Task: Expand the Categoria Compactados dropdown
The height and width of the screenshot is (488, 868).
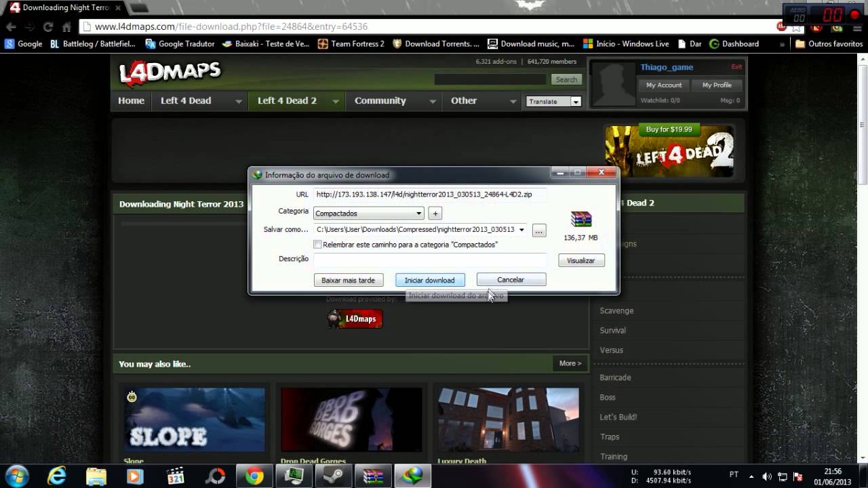Action: pos(369,213)
